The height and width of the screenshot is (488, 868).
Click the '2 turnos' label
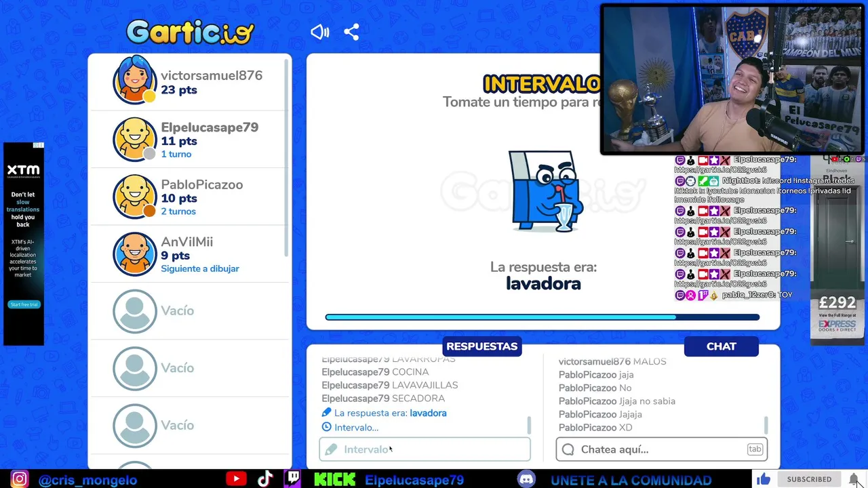[178, 211]
